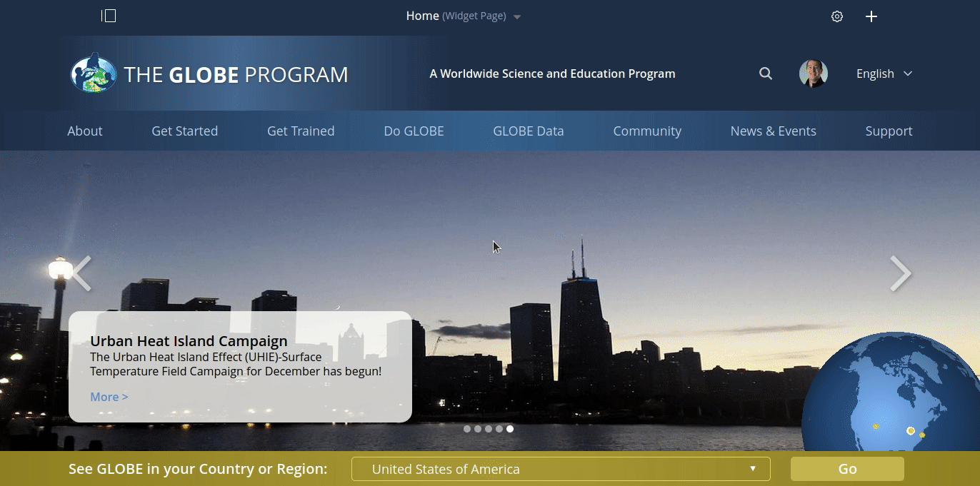Open the Community menu

(x=647, y=131)
